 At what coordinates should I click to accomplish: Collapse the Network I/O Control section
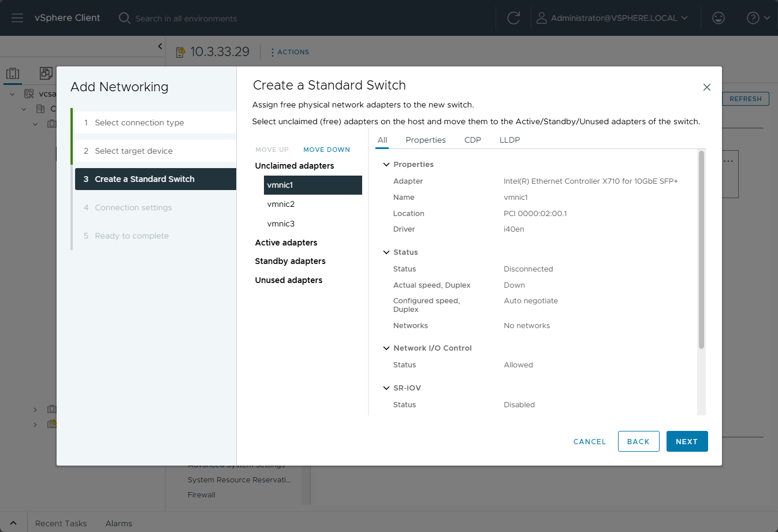[386, 348]
